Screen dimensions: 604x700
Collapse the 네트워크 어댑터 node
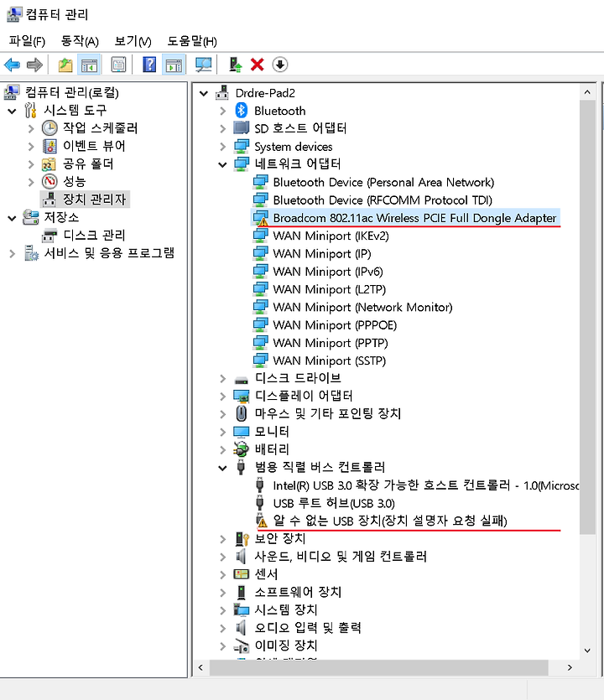(x=222, y=164)
